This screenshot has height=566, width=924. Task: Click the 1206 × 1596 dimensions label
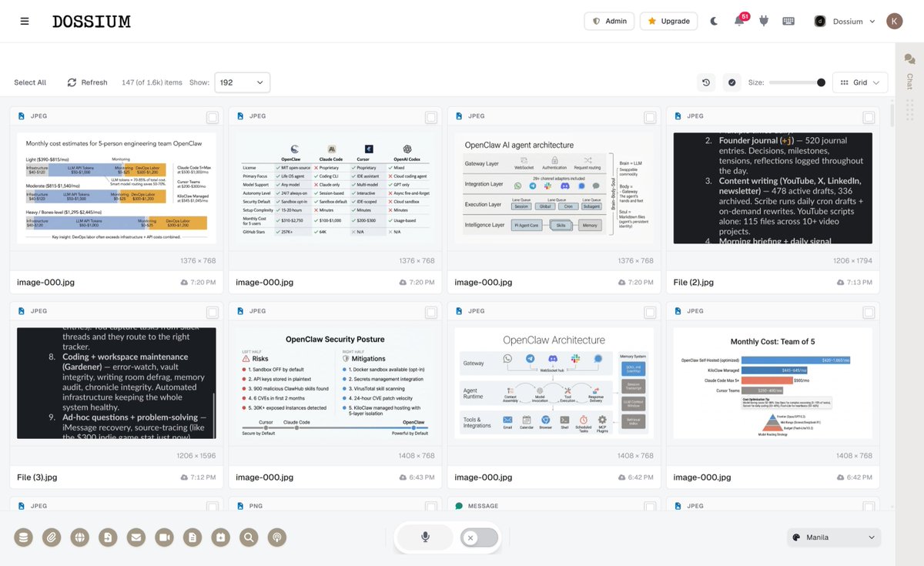(196, 456)
